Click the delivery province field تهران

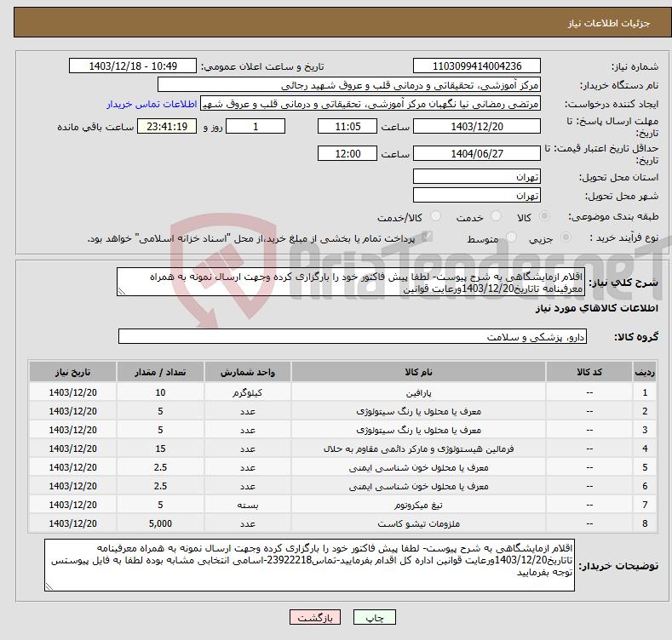(x=477, y=176)
